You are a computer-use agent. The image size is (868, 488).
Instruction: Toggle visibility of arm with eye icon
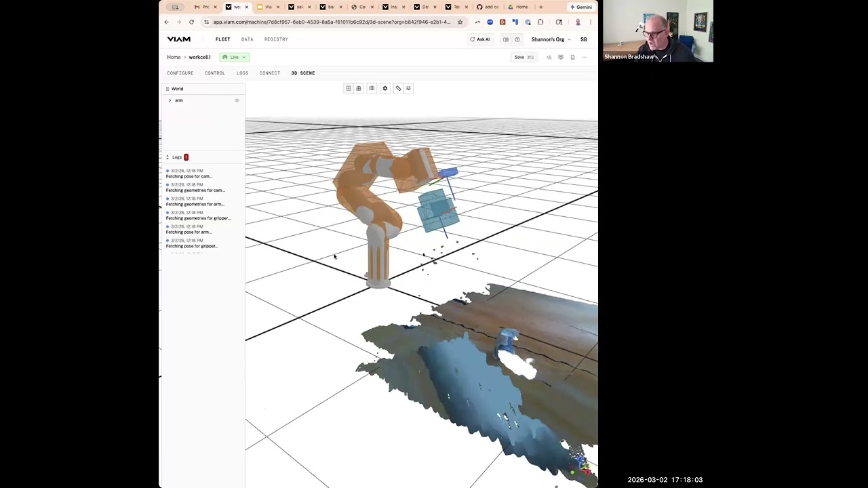coord(237,100)
